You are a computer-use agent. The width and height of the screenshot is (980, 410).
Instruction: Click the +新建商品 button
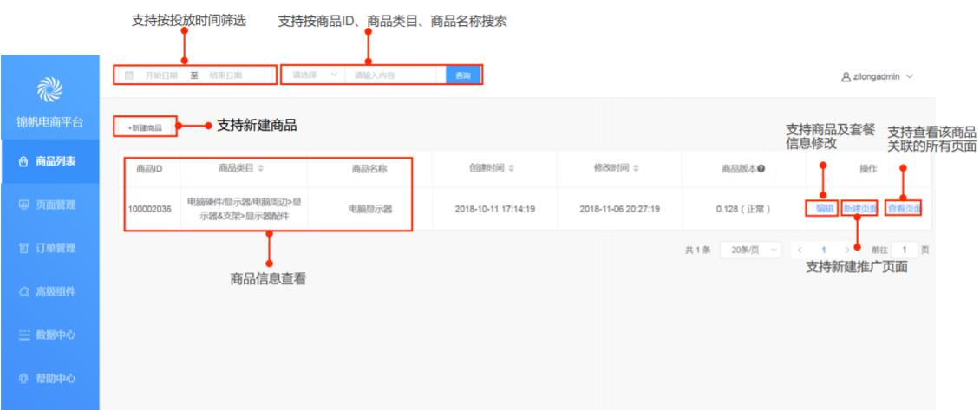point(145,127)
